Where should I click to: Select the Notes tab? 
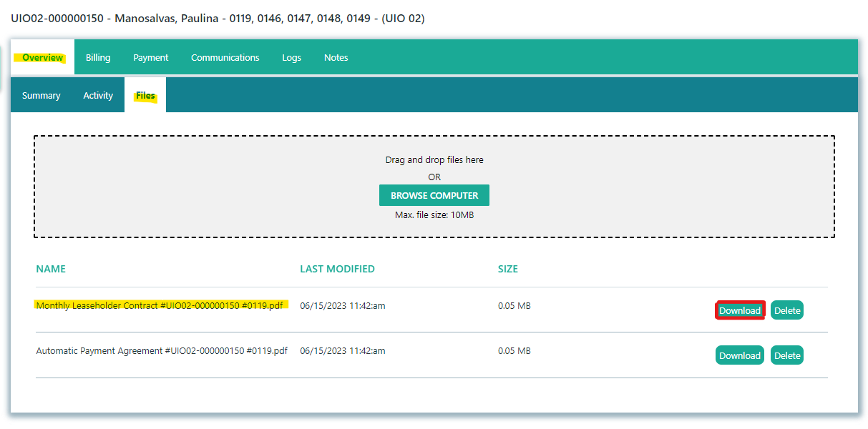(x=336, y=58)
